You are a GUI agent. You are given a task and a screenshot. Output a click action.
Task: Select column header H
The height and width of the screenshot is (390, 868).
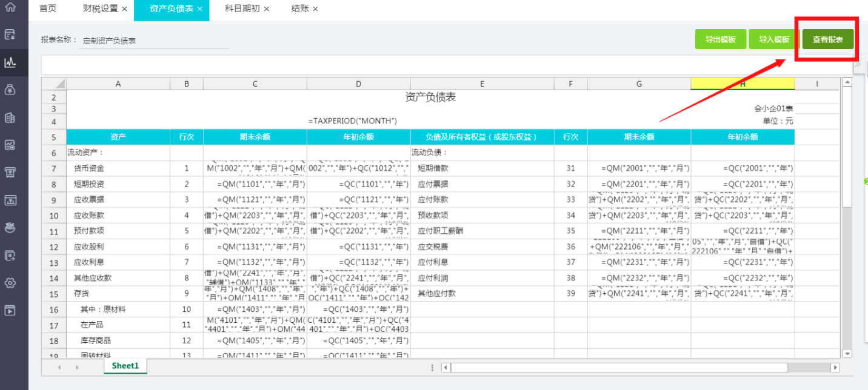pos(743,84)
